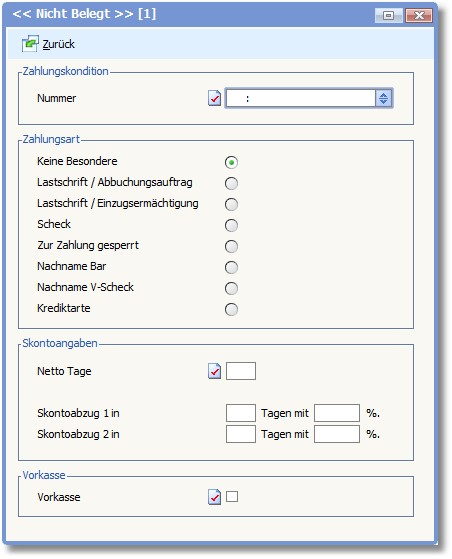Click the checkmark document icon beside Netto Tage
This screenshot has width=452, height=559.
click(215, 371)
